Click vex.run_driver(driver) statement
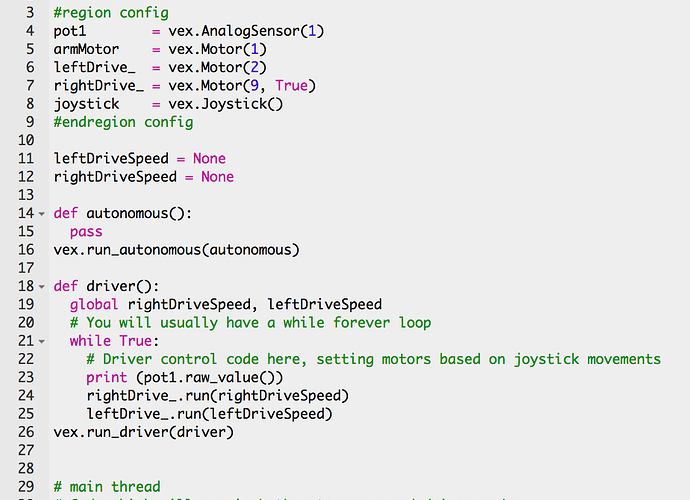 point(143,432)
